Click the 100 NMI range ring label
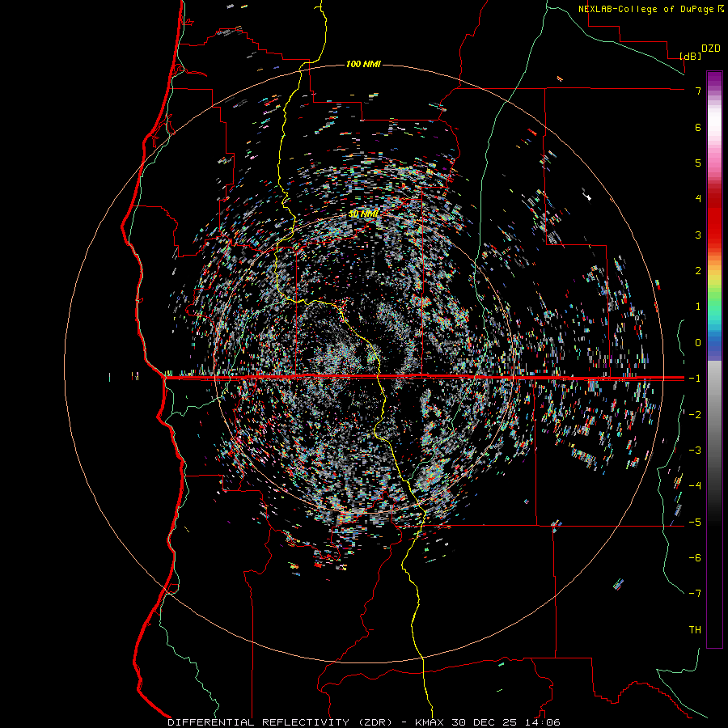728x728 pixels. [x=363, y=64]
